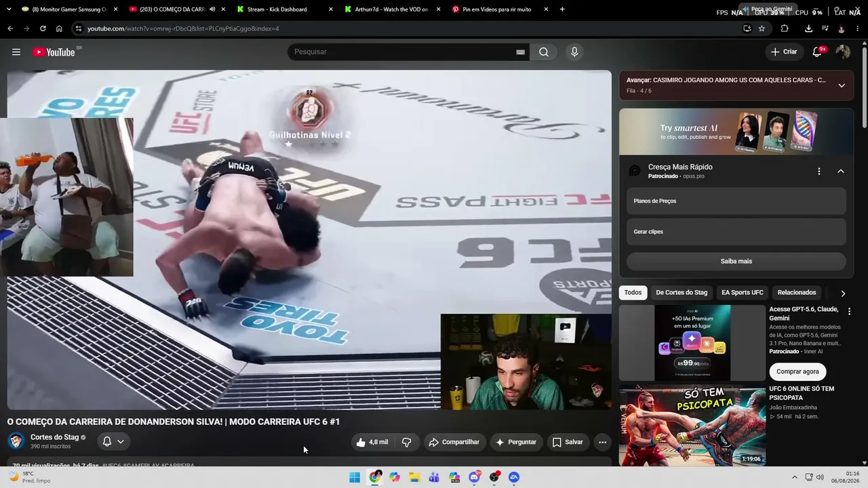This screenshot has height=488, width=868.
Task: Click the YouTube search input field
Action: (403, 52)
